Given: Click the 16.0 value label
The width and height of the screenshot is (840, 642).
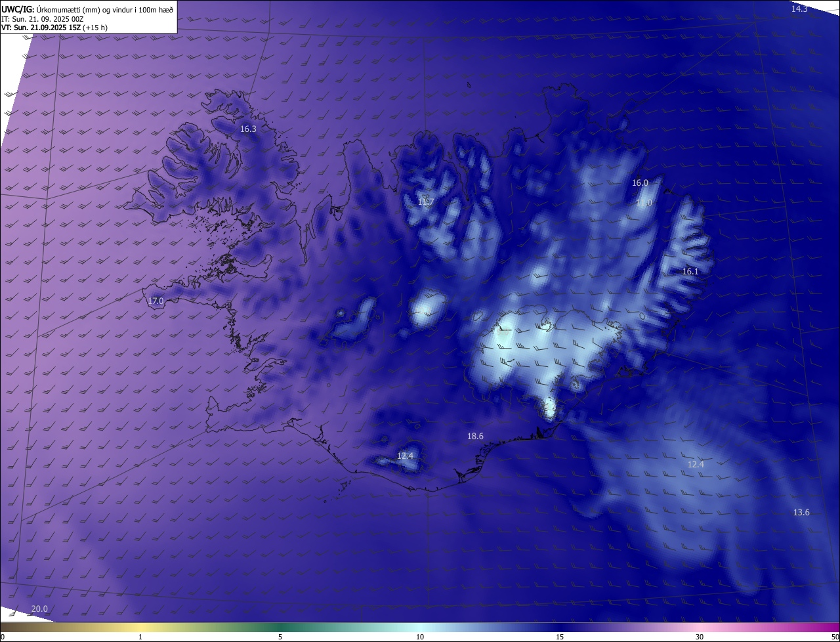Looking at the screenshot, I should [640, 183].
